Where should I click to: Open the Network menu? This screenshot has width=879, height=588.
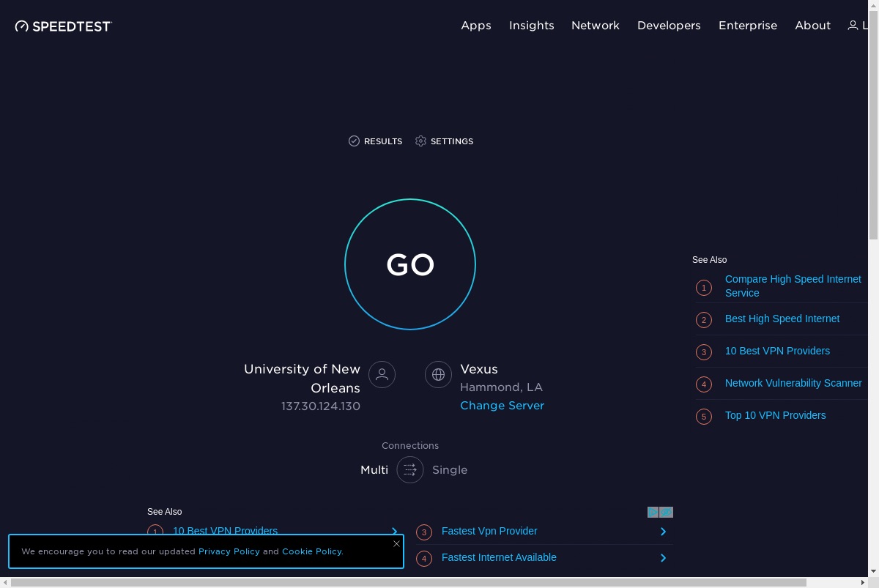(x=596, y=26)
